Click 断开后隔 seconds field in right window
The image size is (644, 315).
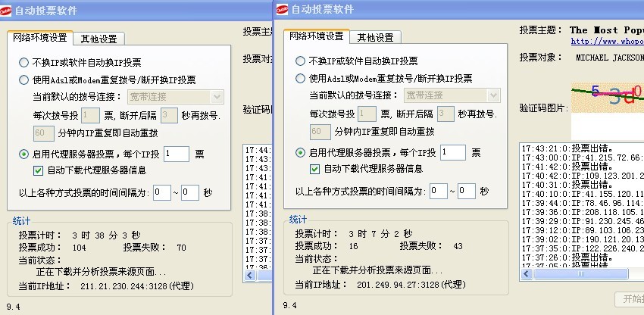pos(445,114)
